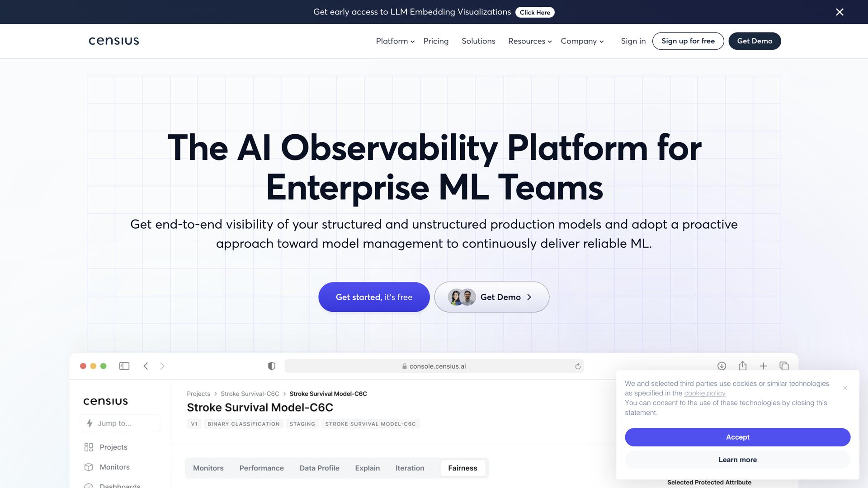Click the reload icon in the address bar
Image resolution: width=868 pixels, height=488 pixels.
coord(578,366)
